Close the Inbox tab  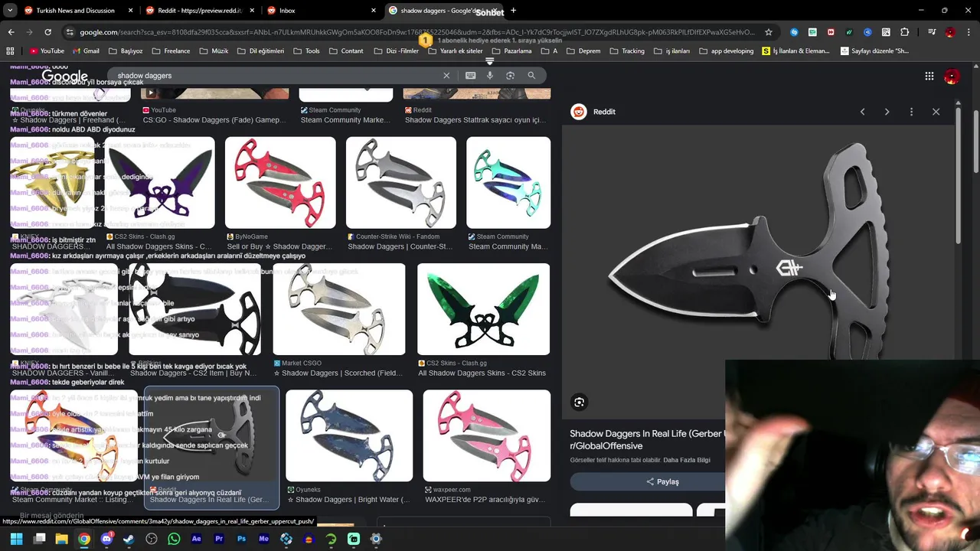pos(374,11)
